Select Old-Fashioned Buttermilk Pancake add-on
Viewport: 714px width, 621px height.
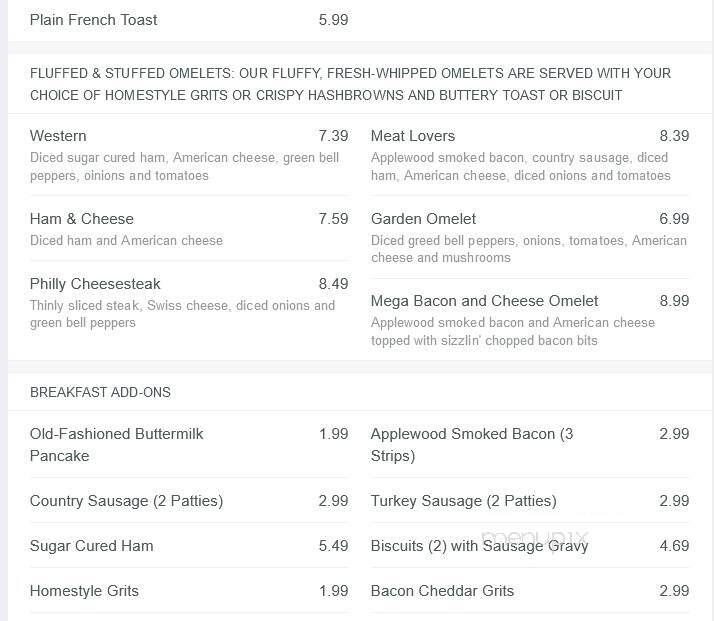116,444
